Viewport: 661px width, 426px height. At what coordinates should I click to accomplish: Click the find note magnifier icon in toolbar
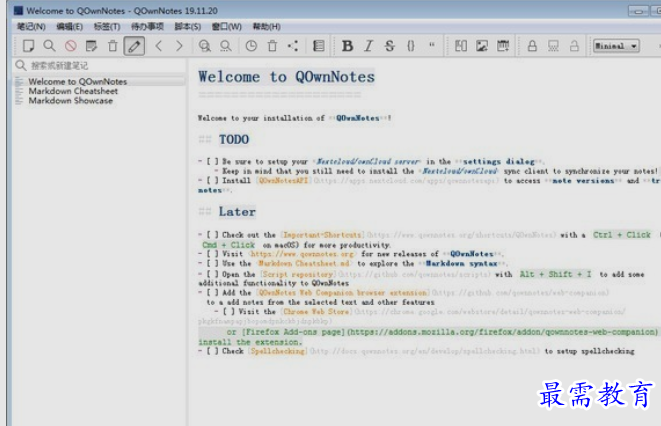pos(49,46)
